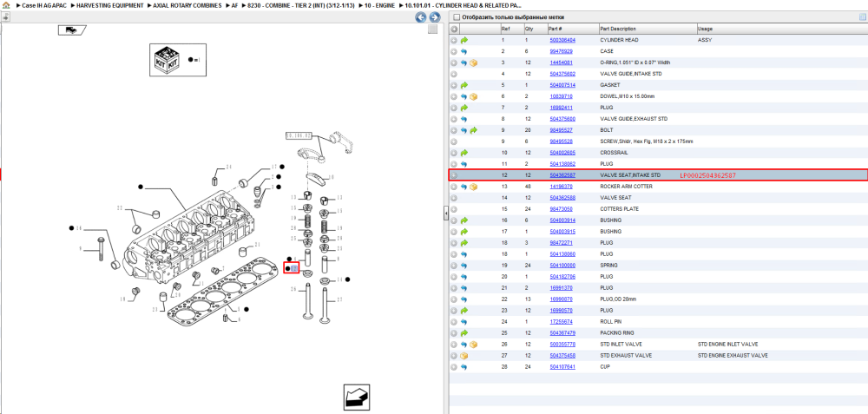Click blue arrow icon in ROLL PIN row
Image resolution: width=868 pixels, height=414 pixels.
pos(464,322)
